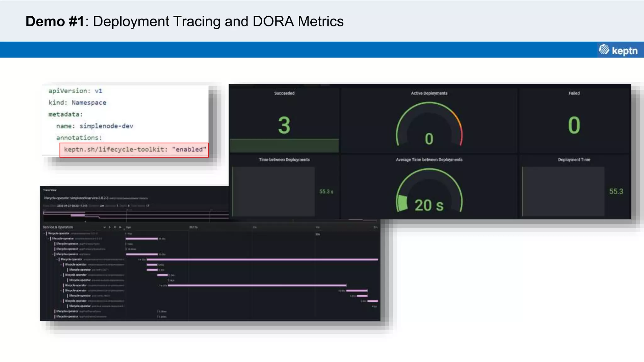
Task: Collapse the lifecycle-operator AppDeploy span
Action: pos(53,254)
